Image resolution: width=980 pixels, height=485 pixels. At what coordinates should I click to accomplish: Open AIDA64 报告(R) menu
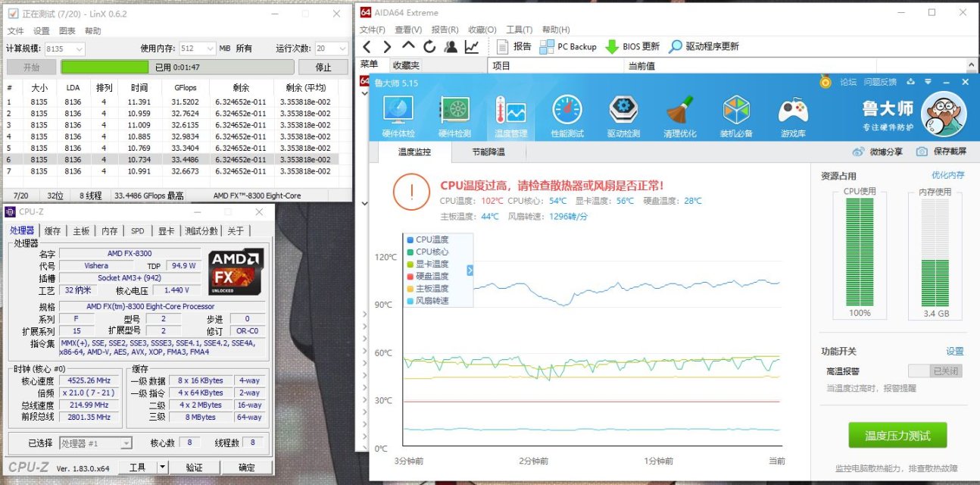(445, 30)
